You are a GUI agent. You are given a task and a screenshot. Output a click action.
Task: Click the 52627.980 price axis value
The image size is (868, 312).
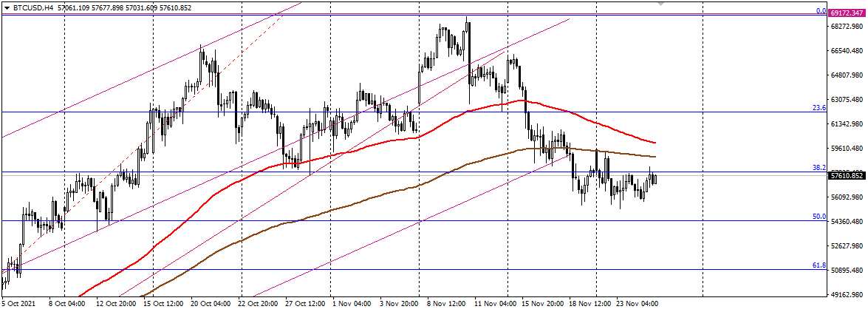click(x=847, y=246)
